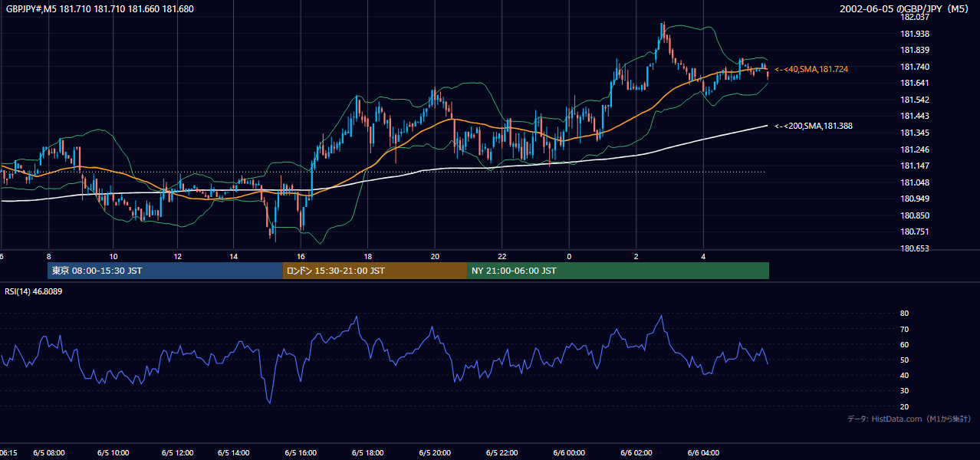Click the 6/5 20:00 time axis label
Viewport: 980px width, 460px height.
(435, 452)
